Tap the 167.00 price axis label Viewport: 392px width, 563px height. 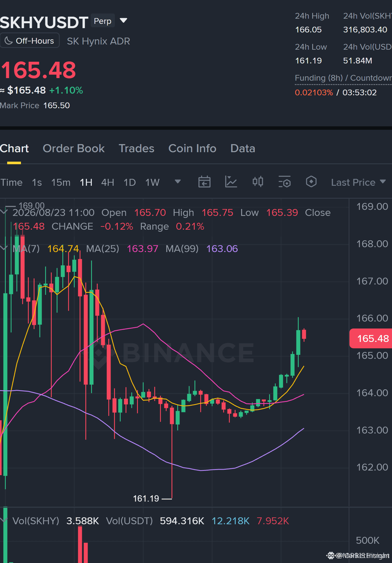(x=372, y=281)
